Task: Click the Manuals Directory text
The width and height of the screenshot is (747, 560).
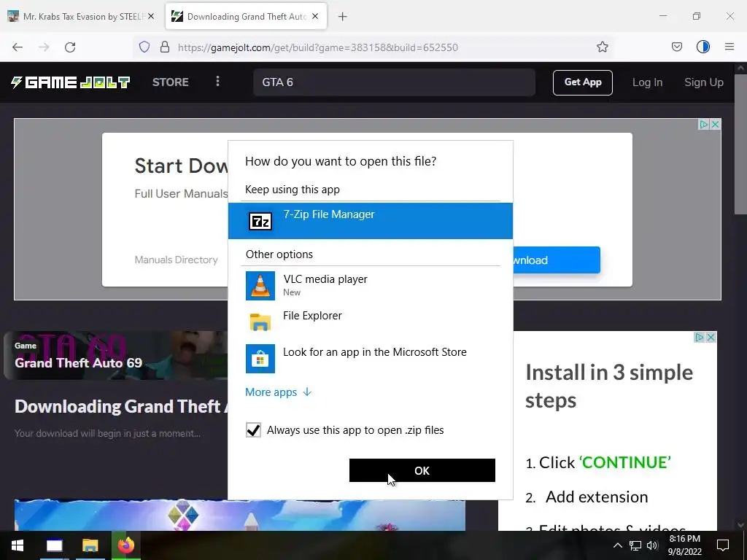Action: point(176,260)
